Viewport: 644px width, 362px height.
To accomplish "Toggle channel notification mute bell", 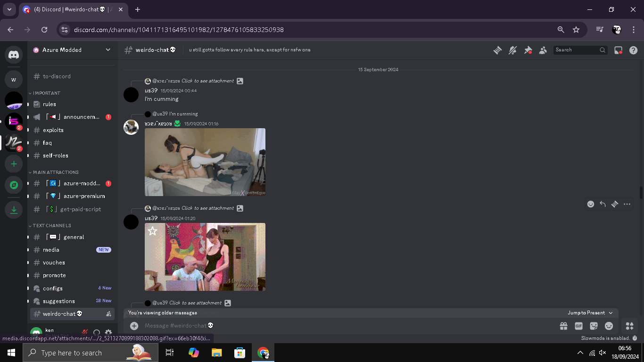I will [x=512, y=50].
